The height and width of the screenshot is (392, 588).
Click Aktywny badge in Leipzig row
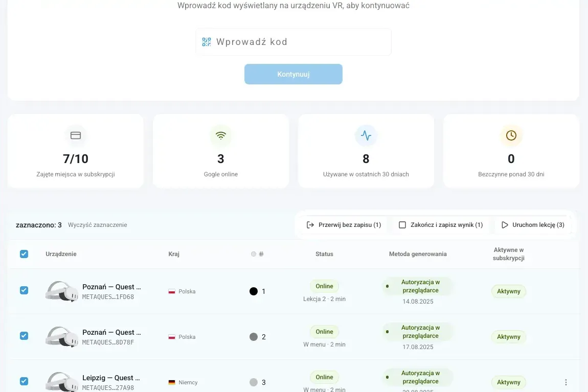tap(509, 382)
